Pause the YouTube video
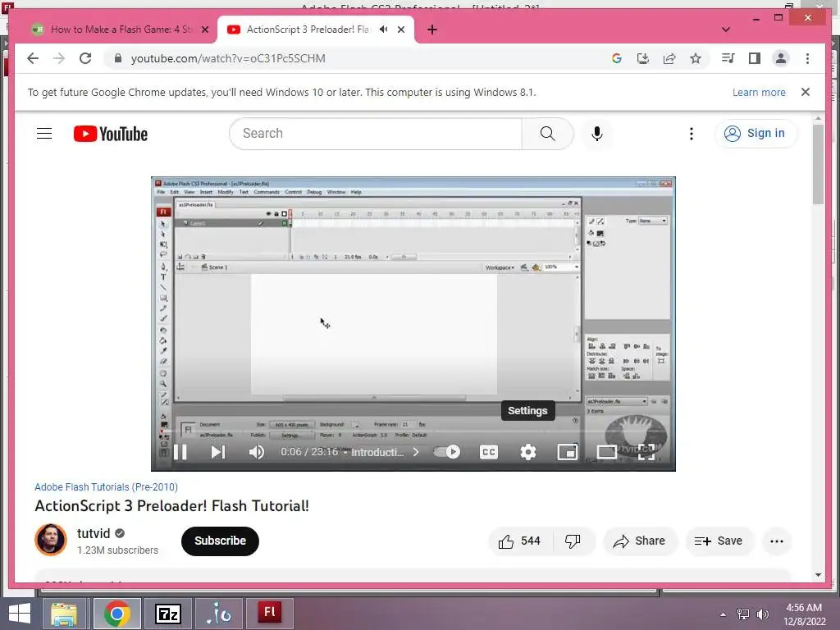The width and height of the screenshot is (840, 630). [180, 452]
